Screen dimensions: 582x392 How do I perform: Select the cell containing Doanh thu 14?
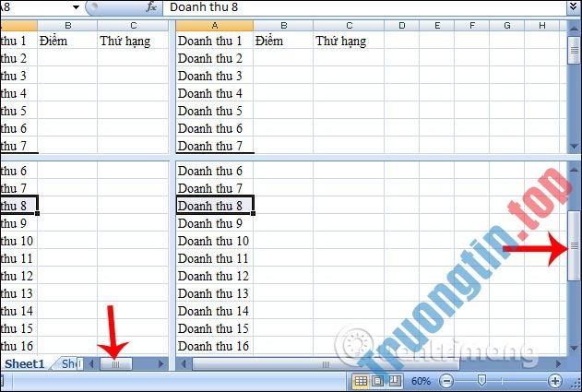click(x=215, y=310)
